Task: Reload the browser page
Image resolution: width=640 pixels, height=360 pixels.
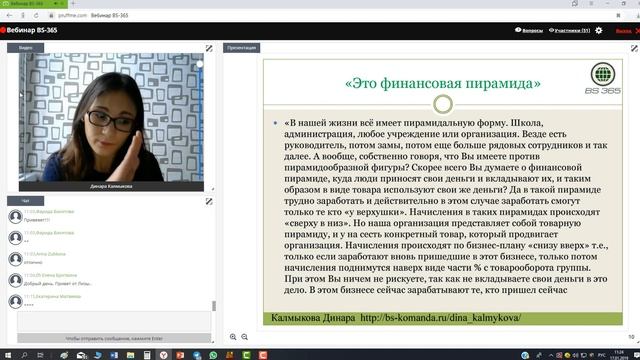Action: tap(36, 16)
